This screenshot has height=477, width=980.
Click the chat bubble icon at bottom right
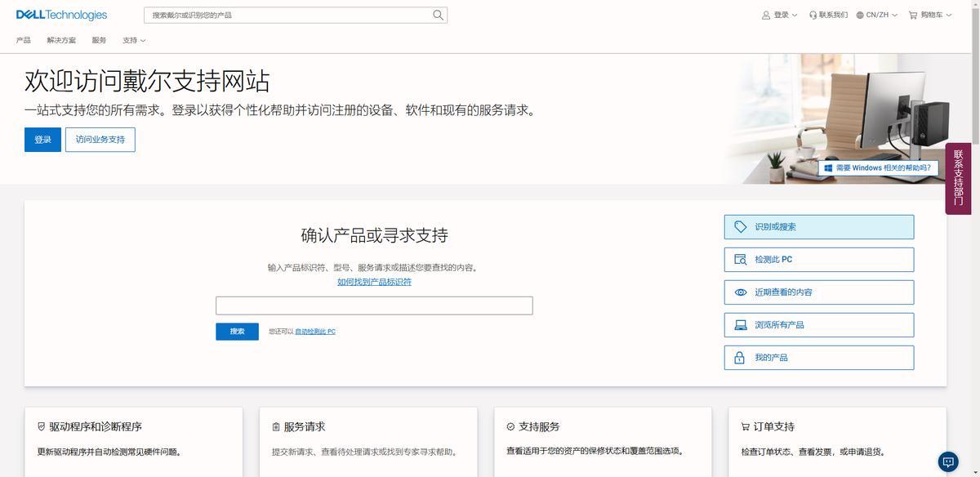[x=948, y=461]
